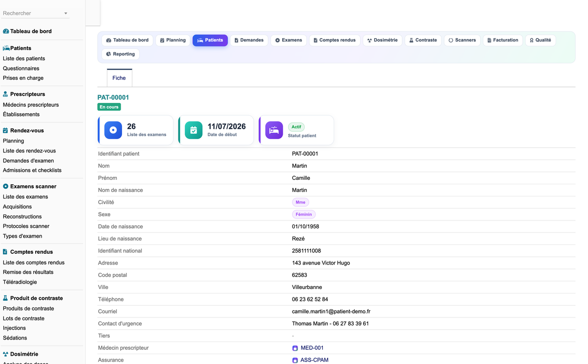
Task: Click the Examens scanner disc icon in sidebar
Action: tap(6, 187)
